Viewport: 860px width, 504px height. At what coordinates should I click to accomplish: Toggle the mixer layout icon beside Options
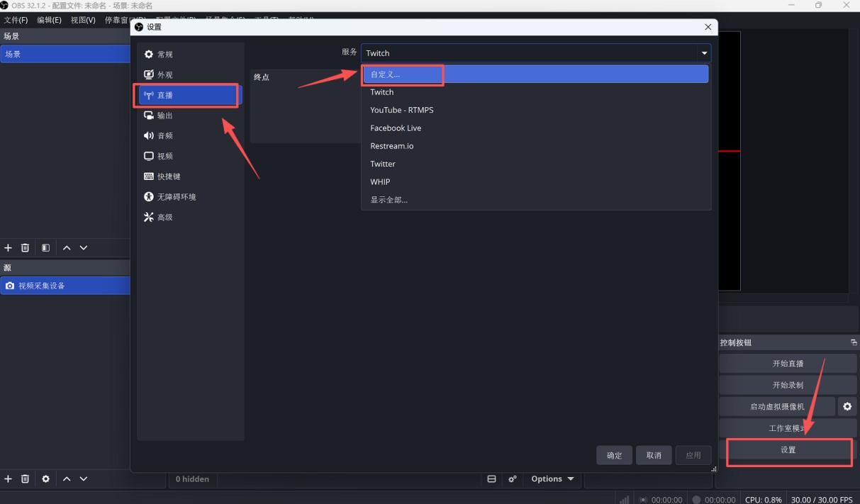(x=491, y=479)
